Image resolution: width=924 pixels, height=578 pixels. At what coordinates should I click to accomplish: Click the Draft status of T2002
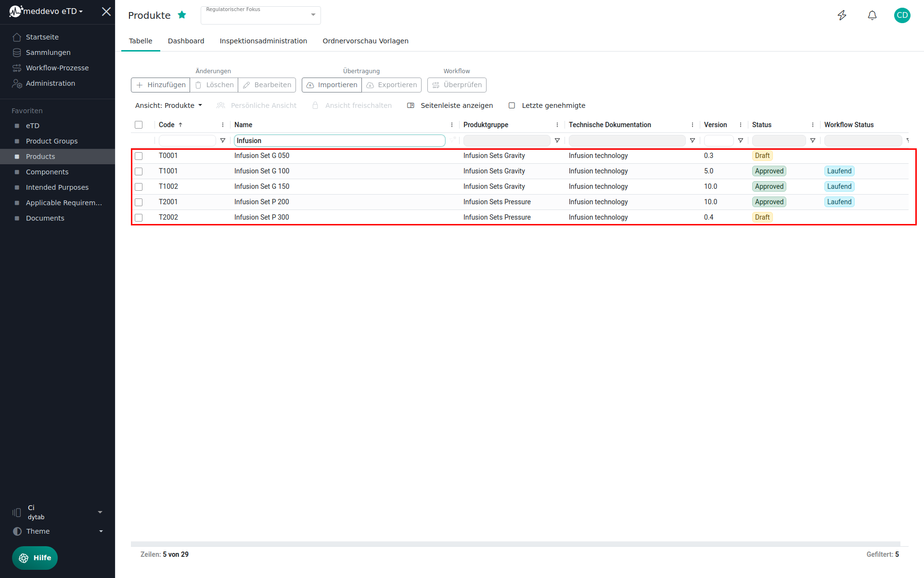762,217
